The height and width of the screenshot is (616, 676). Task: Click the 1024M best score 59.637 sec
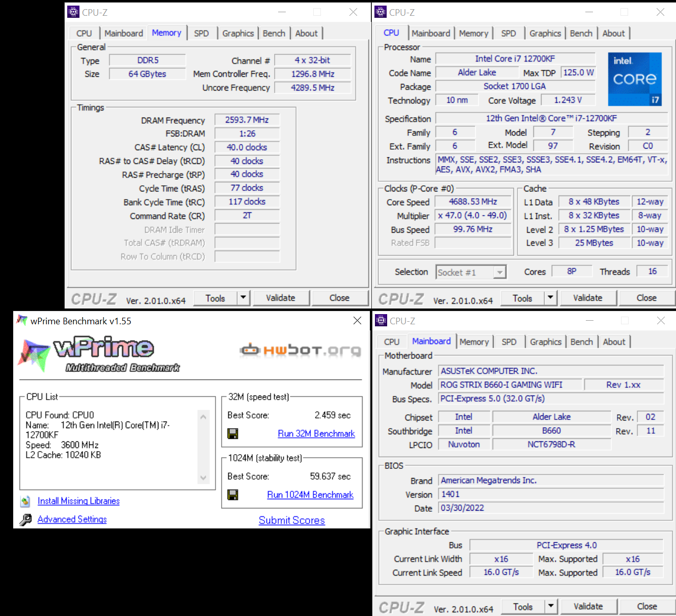coord(330,477)
